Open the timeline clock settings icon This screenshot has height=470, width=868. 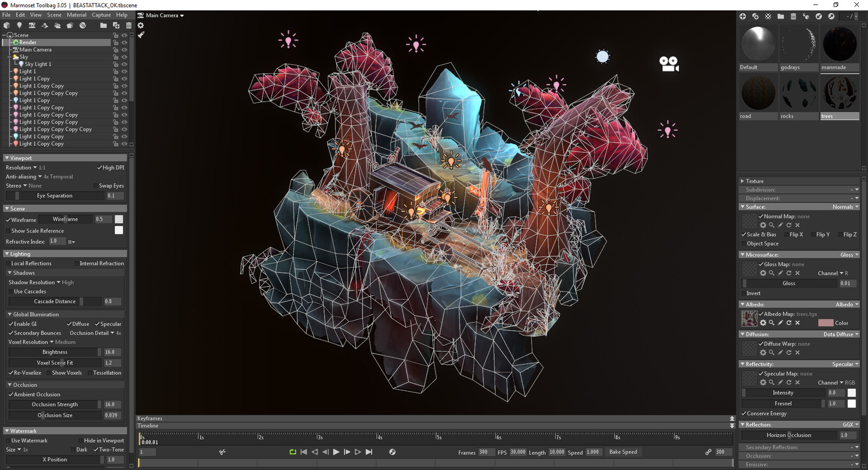coord(392,452)
